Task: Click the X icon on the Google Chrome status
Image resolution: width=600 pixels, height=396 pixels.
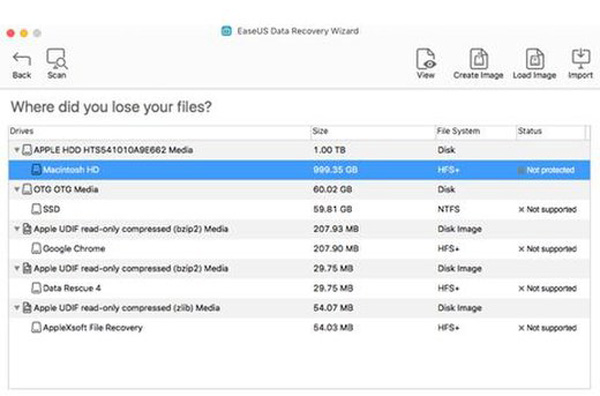Action: [x=521, y=249]
